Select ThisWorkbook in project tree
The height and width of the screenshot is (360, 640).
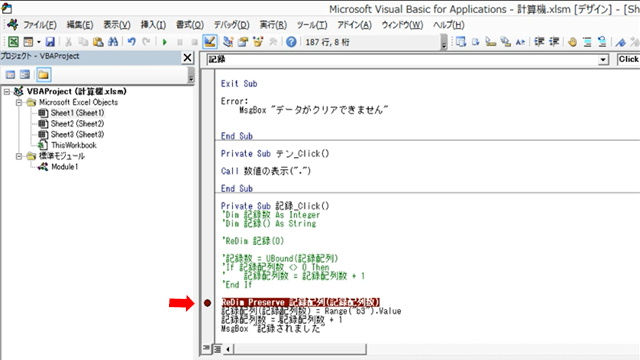[x=73, y=145]
